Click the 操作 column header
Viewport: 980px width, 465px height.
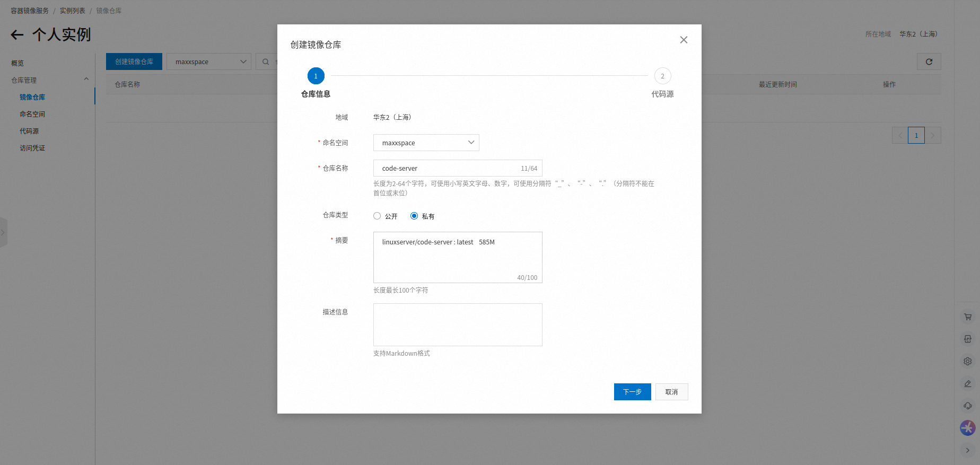point(889,84)
